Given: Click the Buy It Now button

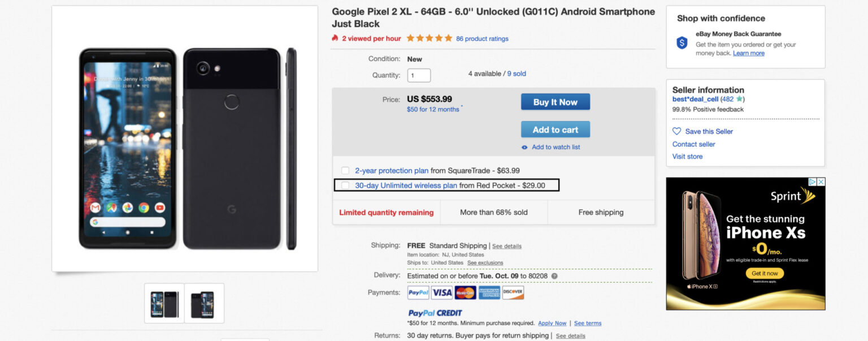Looking at the screenshot, I should tap(555, 102).
